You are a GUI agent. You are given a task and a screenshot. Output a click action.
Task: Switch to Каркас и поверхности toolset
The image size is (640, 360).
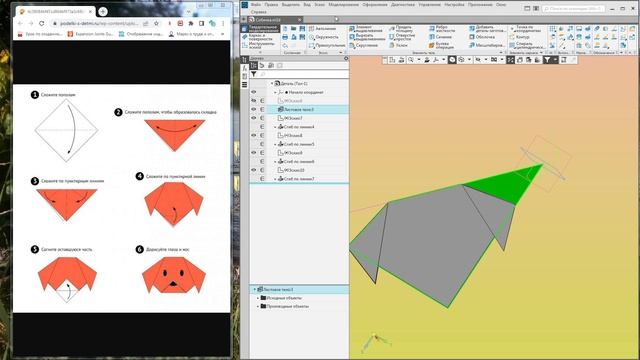(260, 37)
